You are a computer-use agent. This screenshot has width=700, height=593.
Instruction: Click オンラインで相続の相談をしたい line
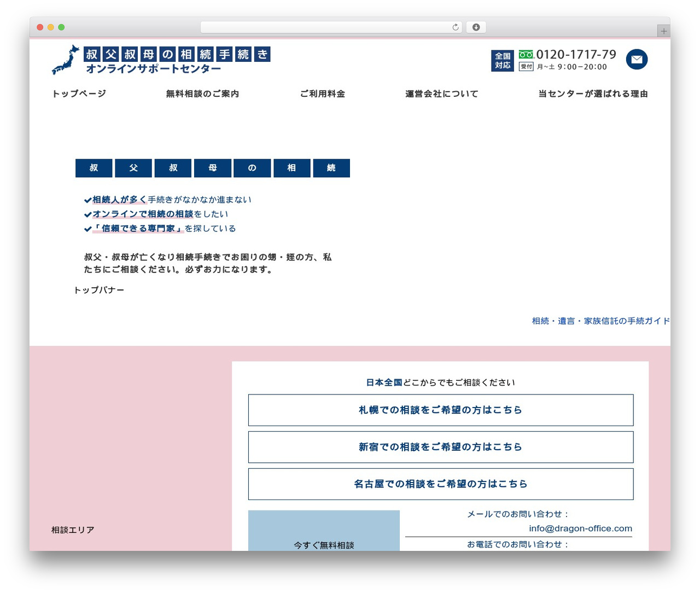tap(156, 214)
